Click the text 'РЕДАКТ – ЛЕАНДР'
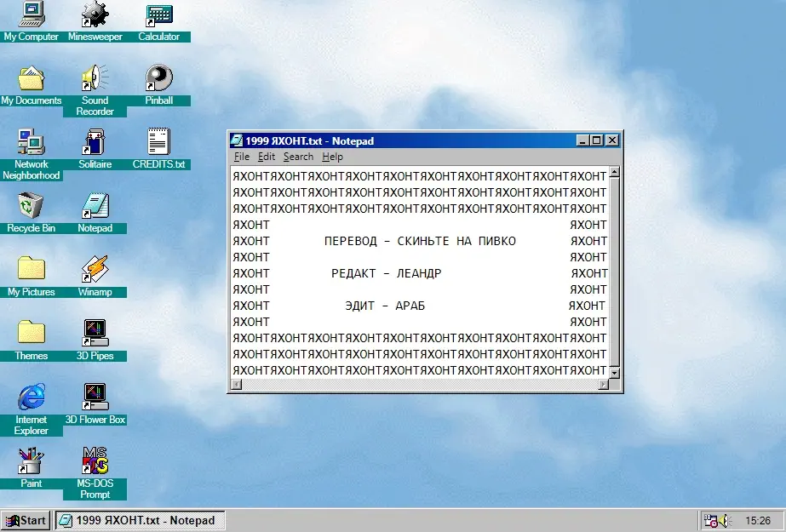 click(387, 273)
